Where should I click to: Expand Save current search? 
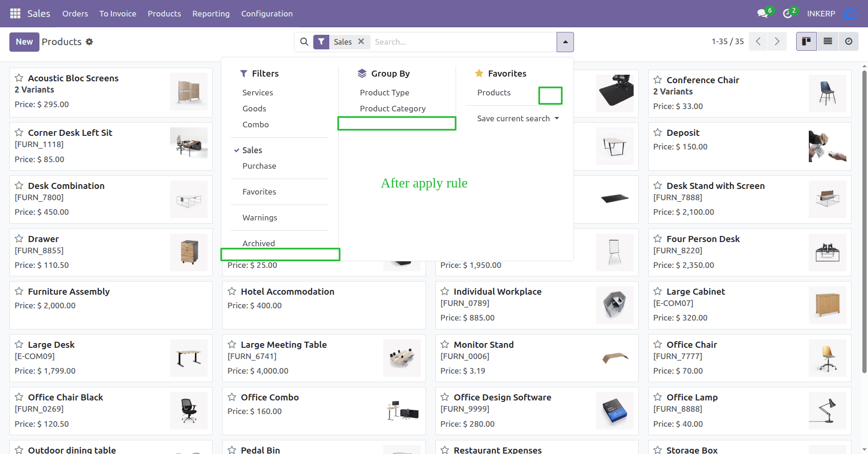pos(518,118)
